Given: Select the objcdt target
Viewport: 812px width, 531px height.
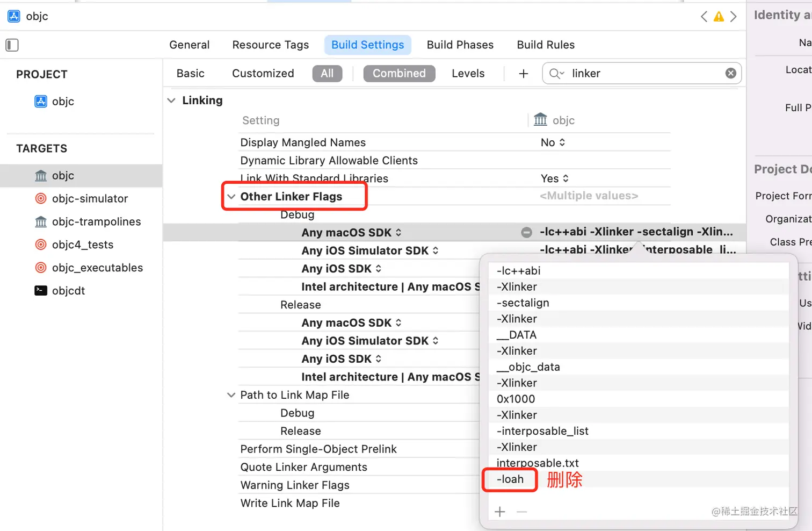Looking at the screenshot, I should [x=60, y=291].
